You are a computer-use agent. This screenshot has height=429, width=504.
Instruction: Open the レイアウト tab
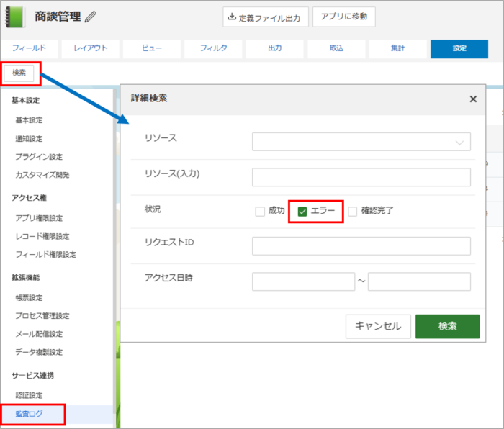point(90,48)
